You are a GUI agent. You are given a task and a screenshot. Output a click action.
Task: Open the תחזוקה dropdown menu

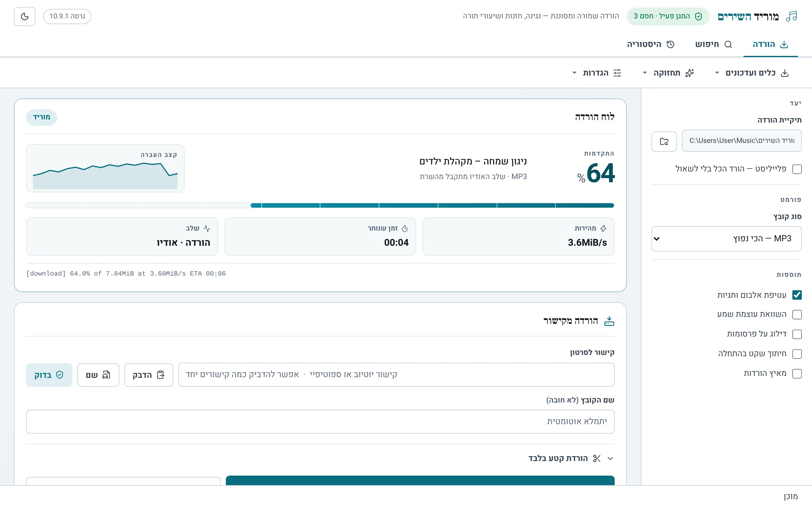pos(668,73)
